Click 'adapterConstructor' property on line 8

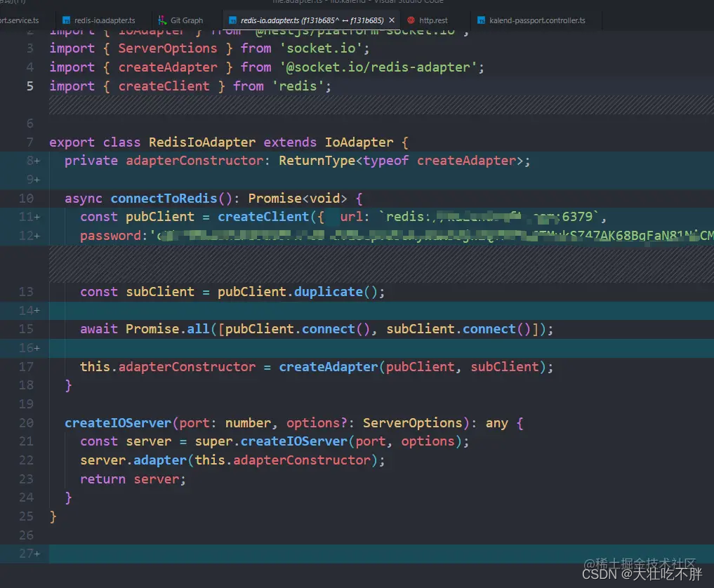point(194,161)
